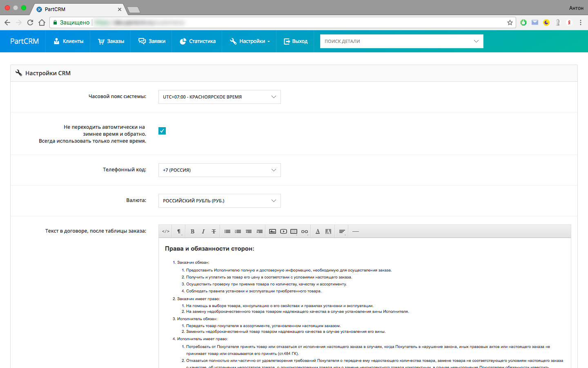Viewport: 588px width, 368px height.
Task: Expand the currency dropdown
Action: coord(219,201)
